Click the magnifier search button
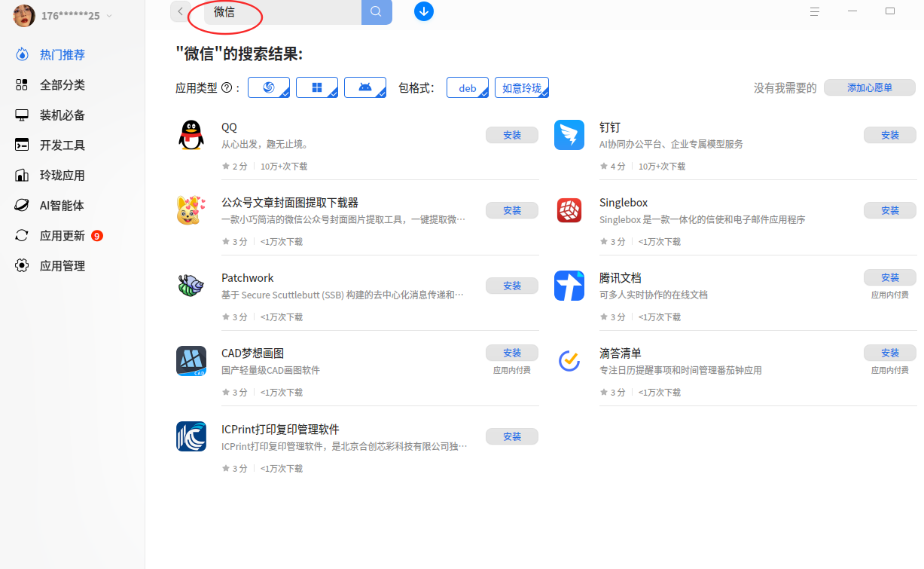924x569 pixels. (x=377, y=12)
